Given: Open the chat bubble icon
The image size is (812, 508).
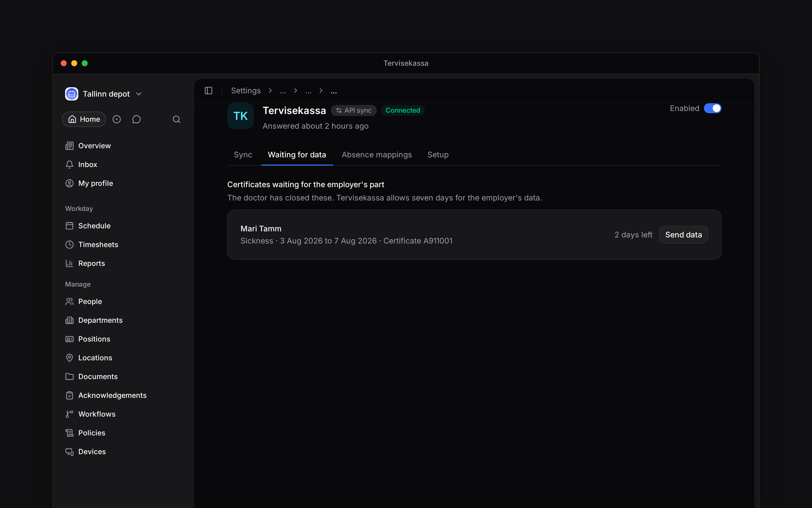Looking at the screenshot, I should pos(136,119).
